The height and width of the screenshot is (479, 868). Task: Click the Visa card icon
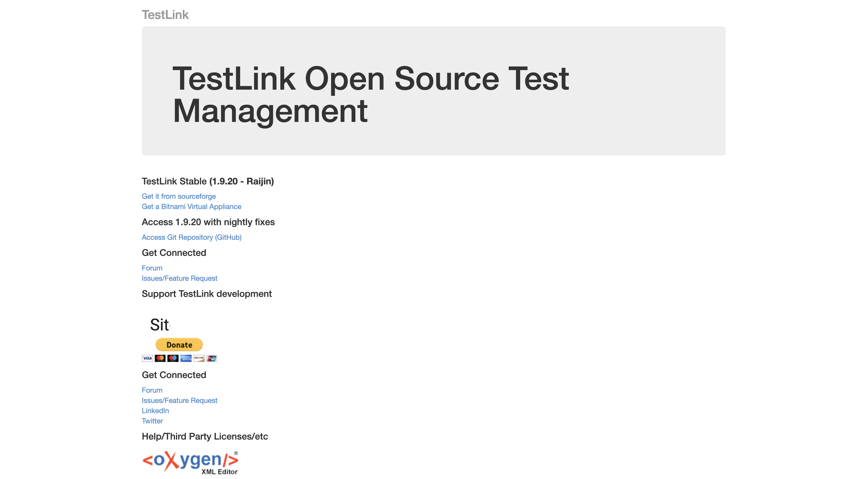point(147,359)
